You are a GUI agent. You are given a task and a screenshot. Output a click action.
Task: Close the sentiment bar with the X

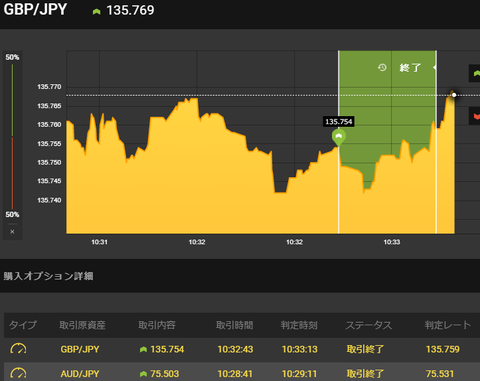(x=12, y=232)
